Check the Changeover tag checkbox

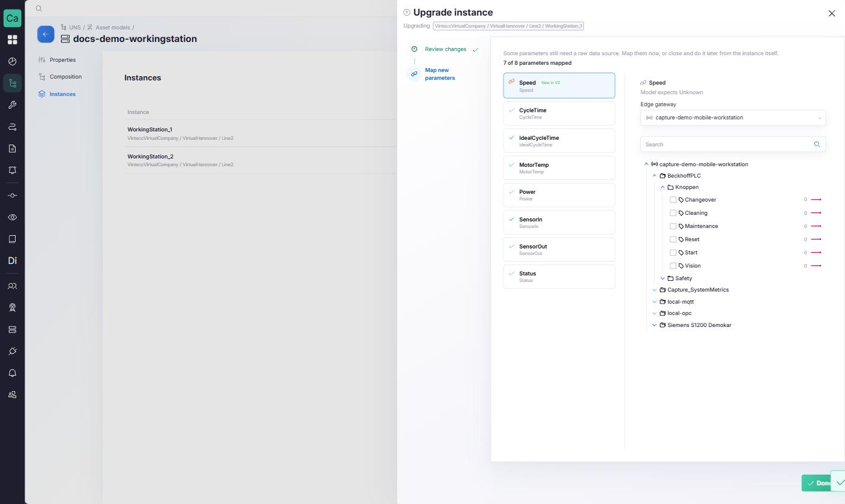(x=673, y=200)
